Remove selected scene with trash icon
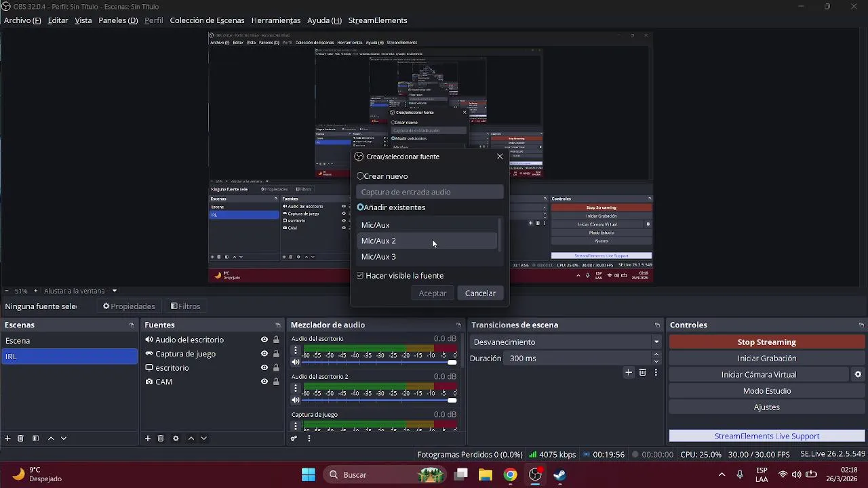The height and width of the screenshot is (488, 868). pos(20,439)
